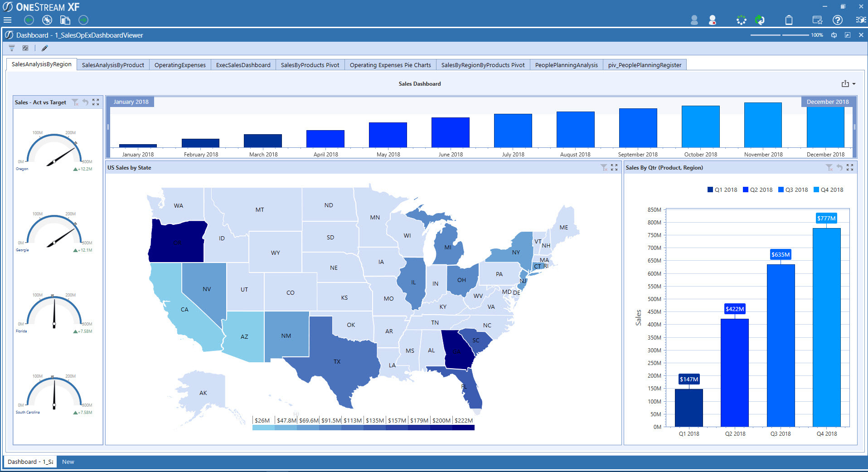The width and height of the screenshot is (868, 472).
Task: Click the clipboard icon in top toolbar
Action: [x=789, y=20]
